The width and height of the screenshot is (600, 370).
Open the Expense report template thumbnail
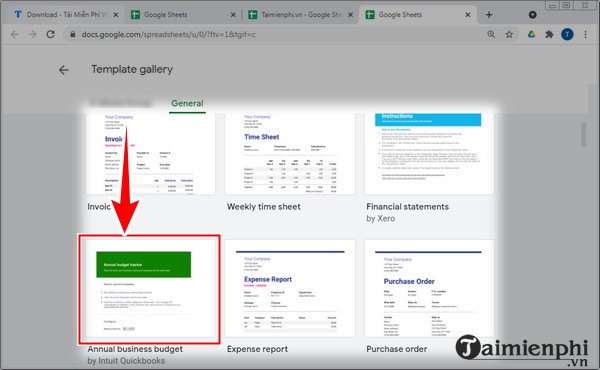(x=290, y=289)
